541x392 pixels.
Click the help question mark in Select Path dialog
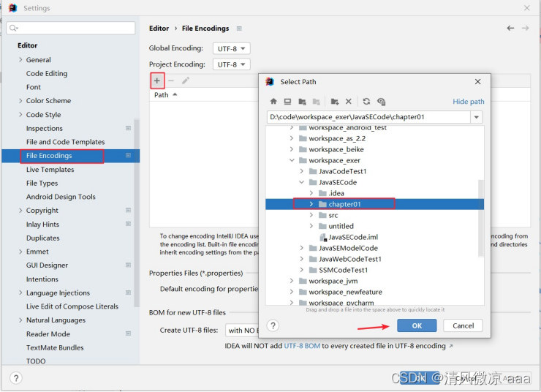273,325
